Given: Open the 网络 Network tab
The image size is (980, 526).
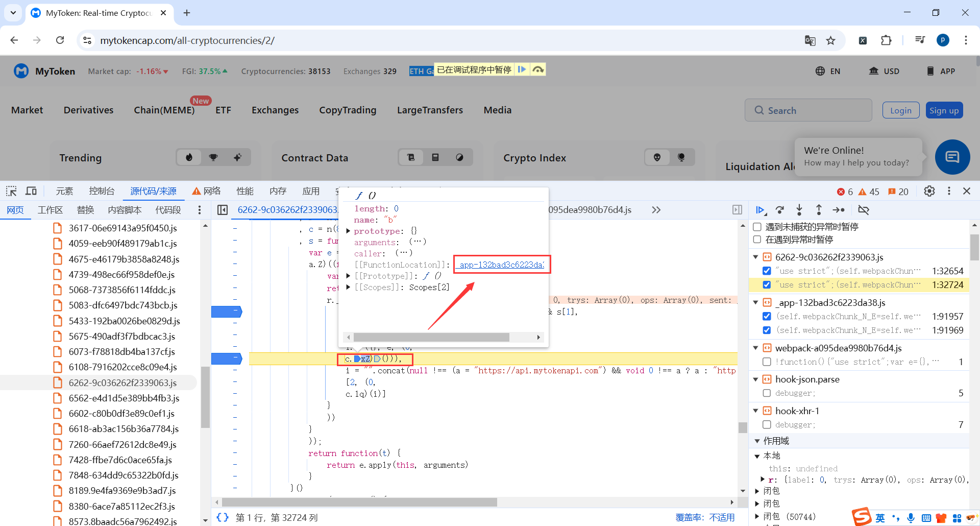Looking at the screenshot, I should tap(207, 191).
